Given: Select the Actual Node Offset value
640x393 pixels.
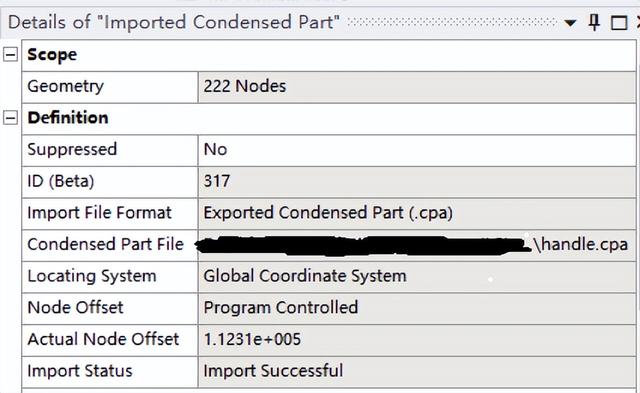Looking at the screenshot, I should [417, 340].
